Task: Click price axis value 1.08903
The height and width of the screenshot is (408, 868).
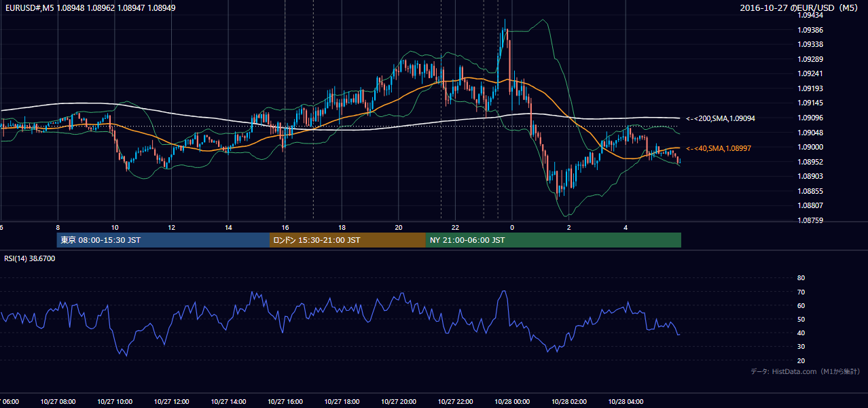Action: pyautogui.click(x=810, y=176)
